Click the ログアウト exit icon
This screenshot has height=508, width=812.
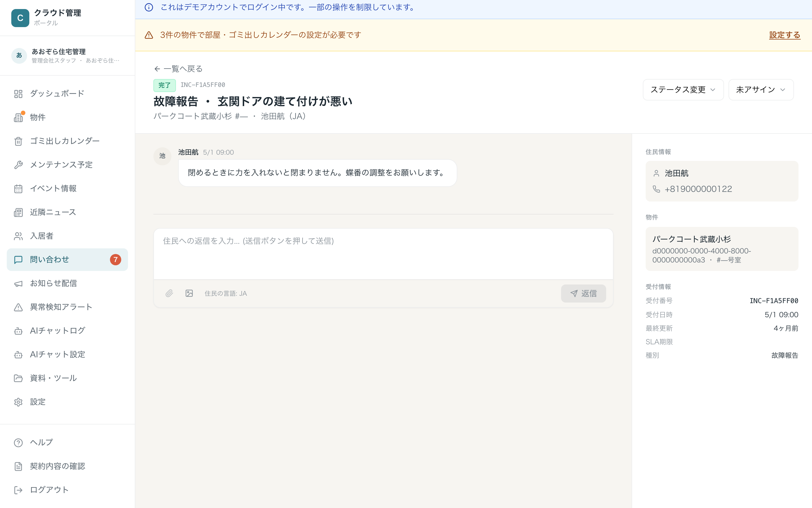pos(18,490)
